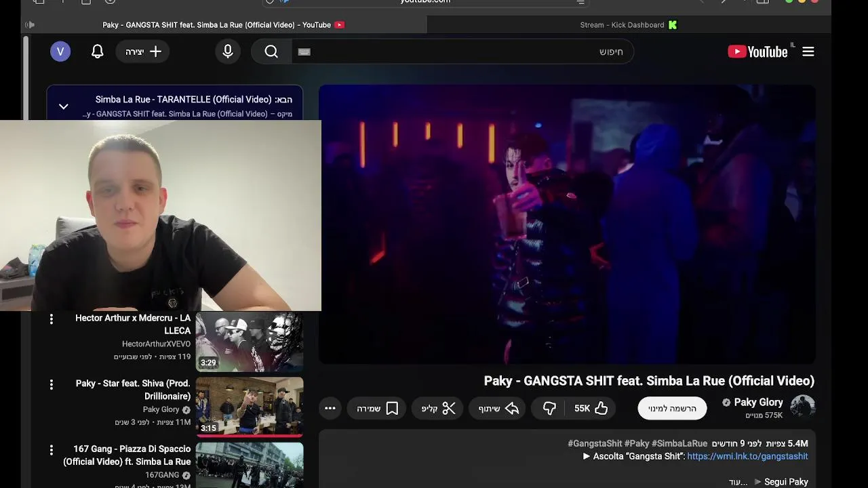Click the video player area

click(567, 224)
